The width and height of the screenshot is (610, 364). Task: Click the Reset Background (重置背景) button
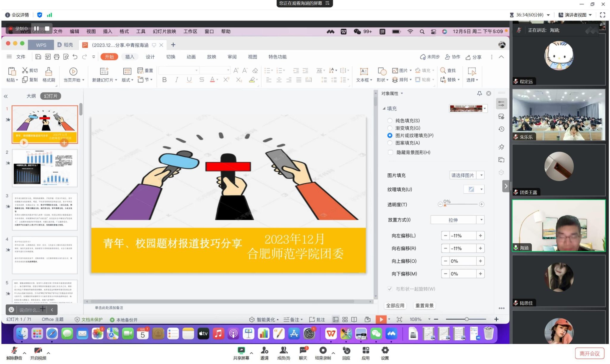(424, 306)
